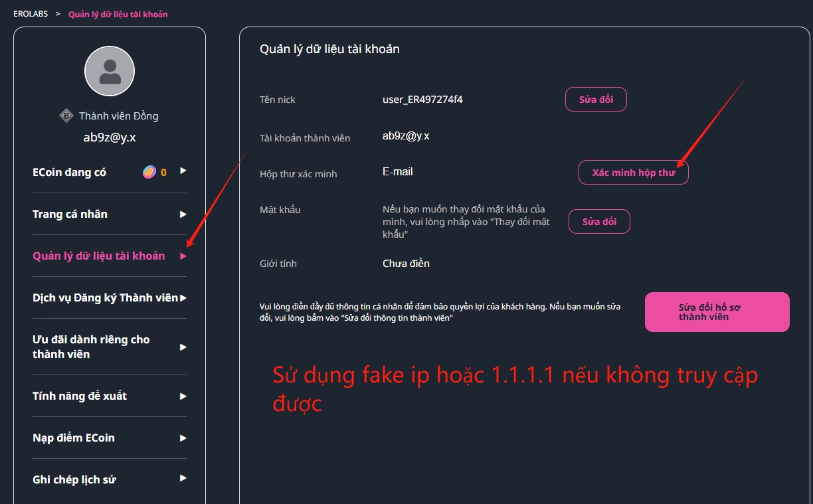Click arrow beside Quản lý dữ liệu tài khoản
The width and height of the screenshot is (813, 504).
point(183,256)
